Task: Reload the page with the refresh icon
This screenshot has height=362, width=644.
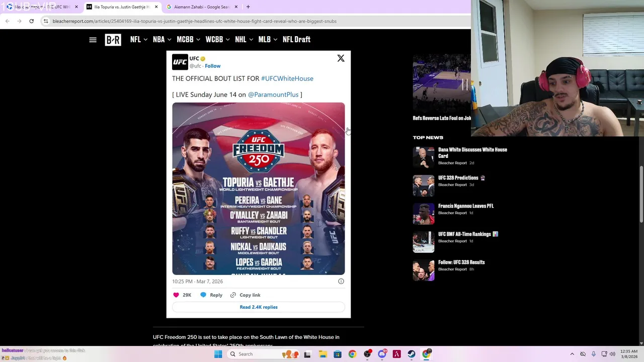Action: tap(31, 21)
